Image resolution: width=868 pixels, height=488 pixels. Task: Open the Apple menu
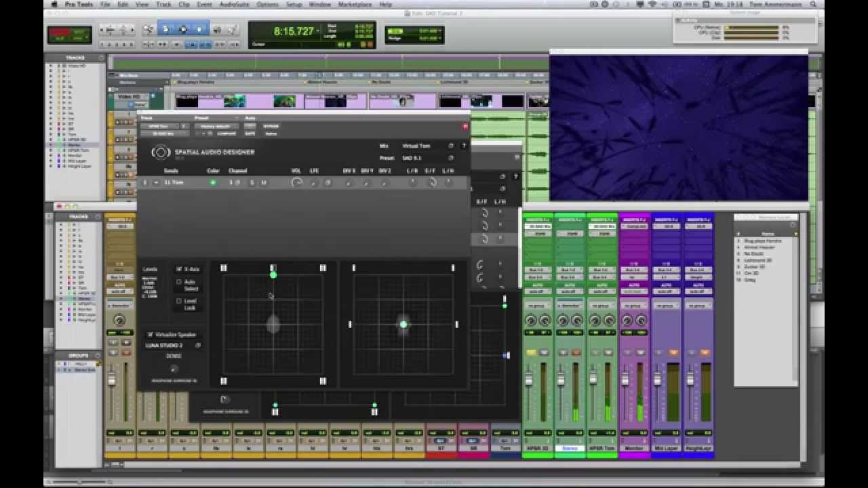point(55,4)
